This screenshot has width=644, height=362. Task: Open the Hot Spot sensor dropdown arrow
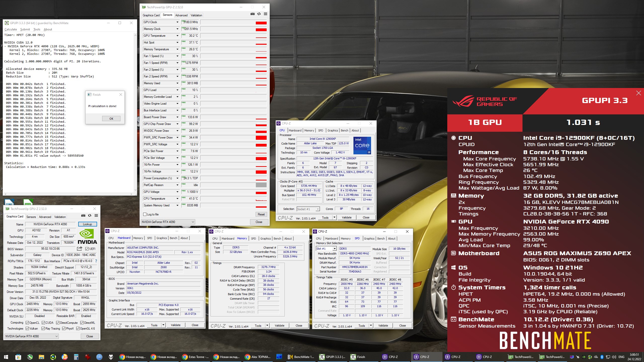click(177, 42)
